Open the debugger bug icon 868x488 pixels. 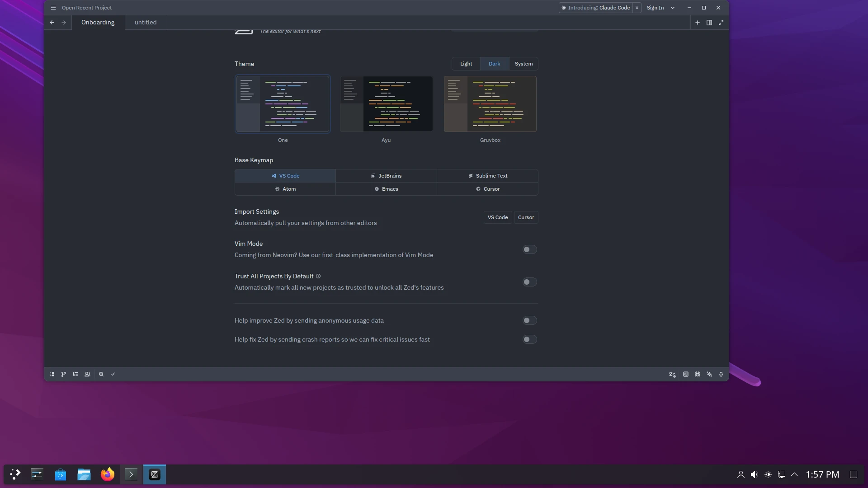[x=698, y=374]
